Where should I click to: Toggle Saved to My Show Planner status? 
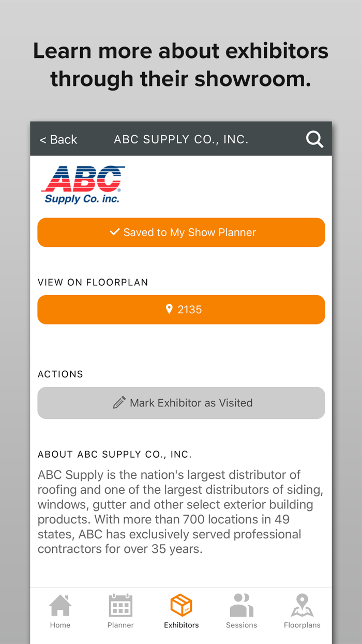point(181,232)
